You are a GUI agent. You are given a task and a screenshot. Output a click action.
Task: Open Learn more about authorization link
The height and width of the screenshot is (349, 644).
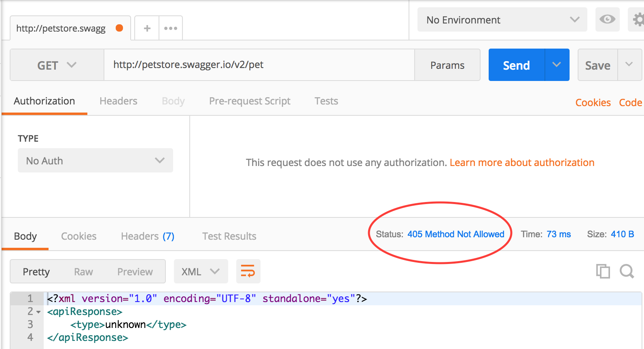pyautogui.click(x=522, y=163)
